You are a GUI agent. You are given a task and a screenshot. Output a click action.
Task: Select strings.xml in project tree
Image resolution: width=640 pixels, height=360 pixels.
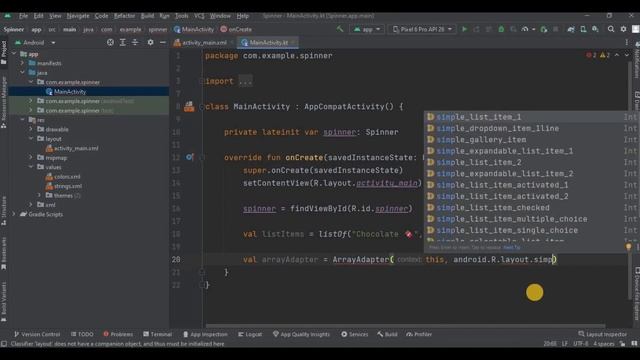pyautogui.click(x=64, y=186)
